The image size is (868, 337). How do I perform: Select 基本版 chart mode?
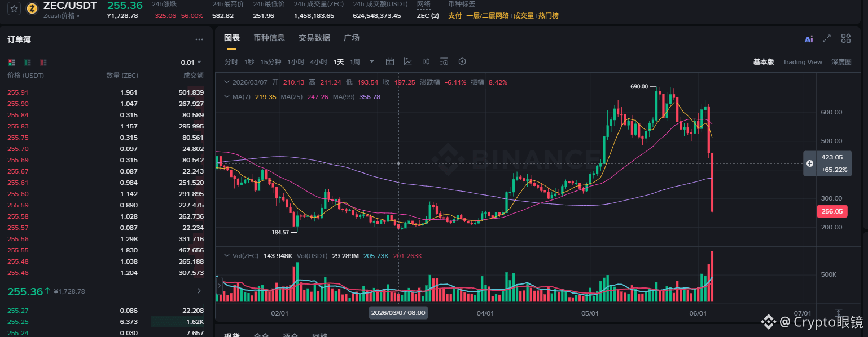click(764, 62)
